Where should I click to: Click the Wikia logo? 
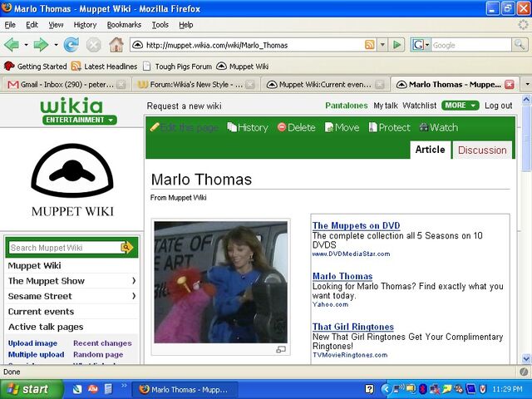pyautogui.click(x=71, y=106)
